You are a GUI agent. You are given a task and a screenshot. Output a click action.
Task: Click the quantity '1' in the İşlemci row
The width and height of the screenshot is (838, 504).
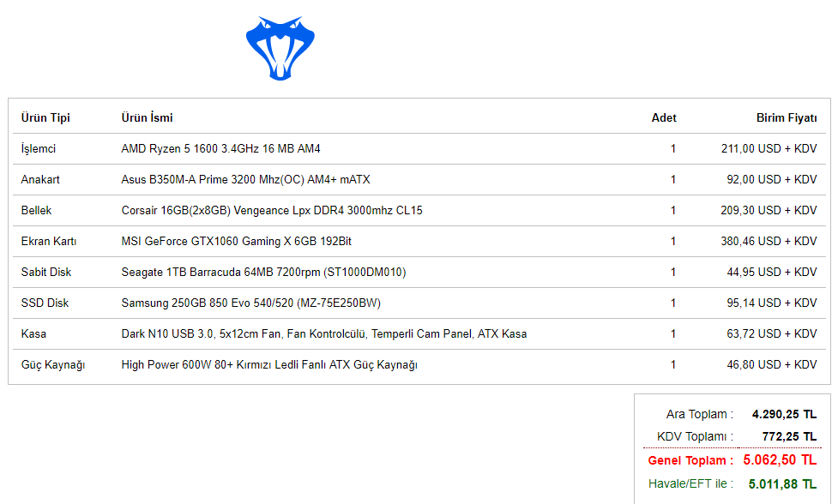[673, 148]
